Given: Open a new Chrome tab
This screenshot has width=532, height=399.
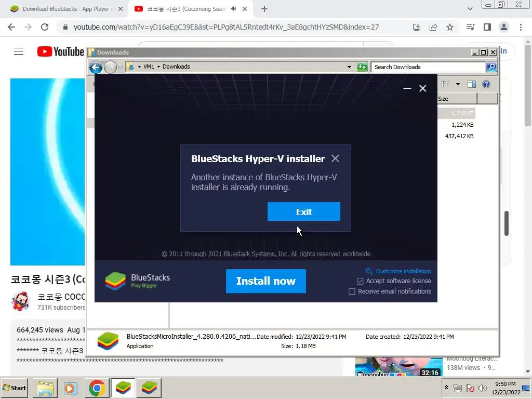Looking at the screenshot, I should 264,9.
